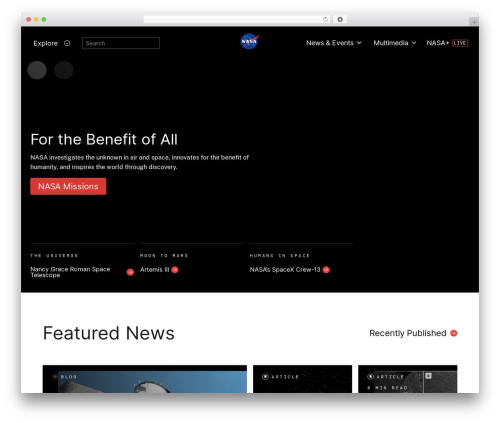Open NASA's SpaceX Crew-13 link

click(285, 270)
